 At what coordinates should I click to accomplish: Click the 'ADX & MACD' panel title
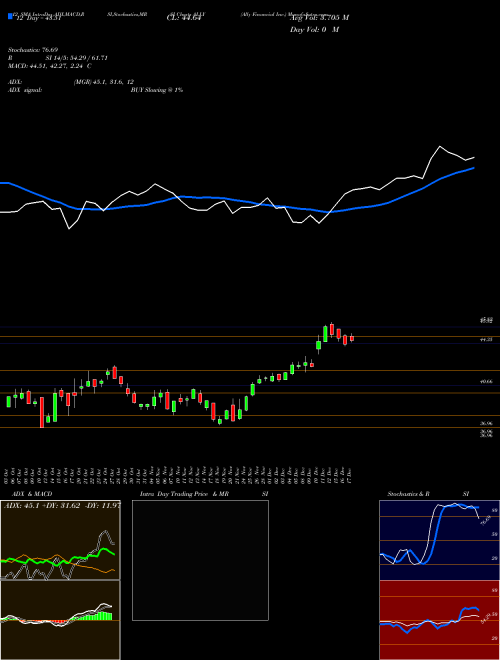pyautogui.click(x=32, y=494)
